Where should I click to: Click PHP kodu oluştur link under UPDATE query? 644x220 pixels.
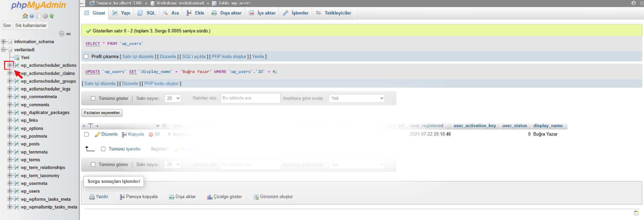161,83
